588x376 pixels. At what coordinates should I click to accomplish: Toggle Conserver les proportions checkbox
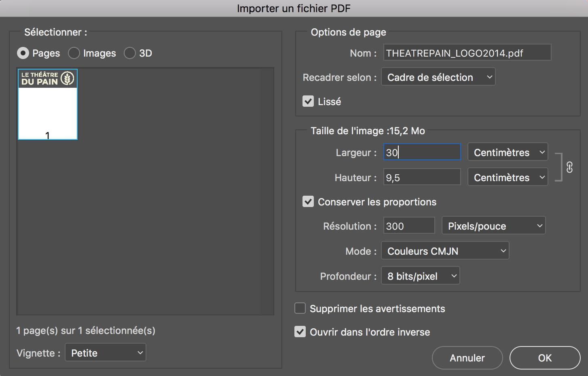308,201
